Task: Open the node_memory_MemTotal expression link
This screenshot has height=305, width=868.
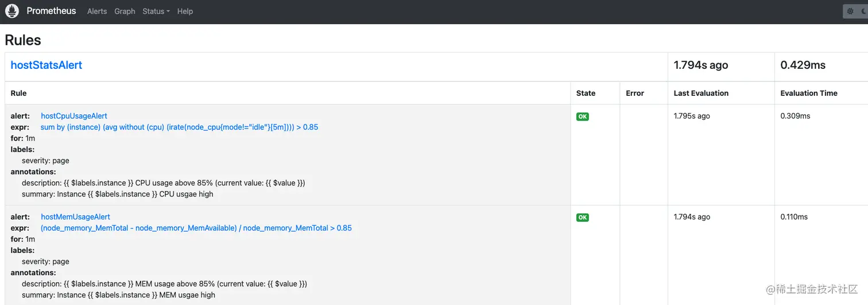Action: (196, 228)
